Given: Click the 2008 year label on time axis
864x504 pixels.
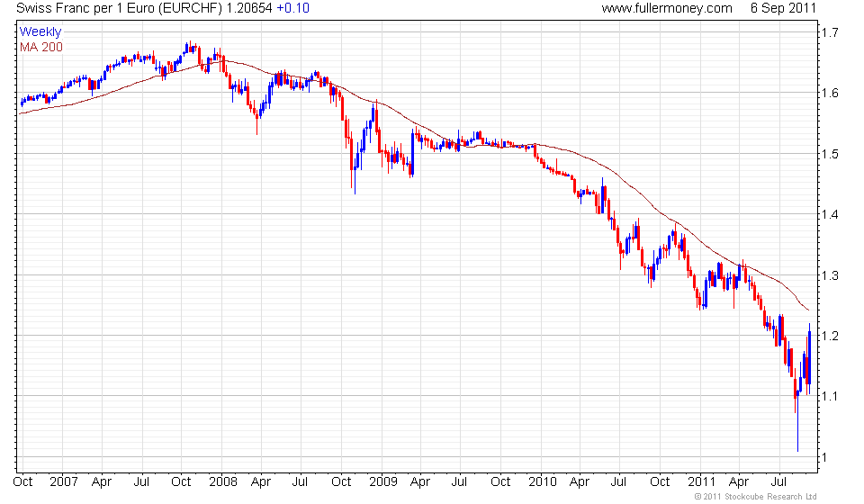Looking at the screenshot, I should (x=222, y=482).
